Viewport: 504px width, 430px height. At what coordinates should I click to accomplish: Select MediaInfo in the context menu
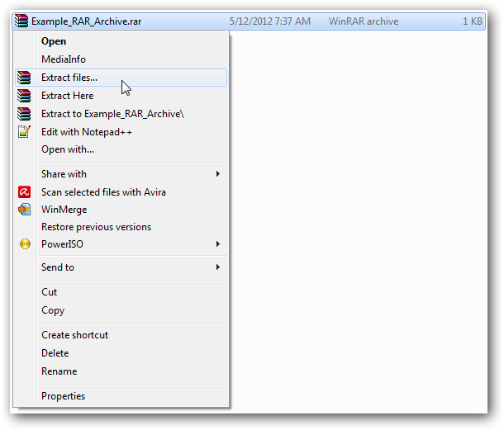tap(64, 59)
